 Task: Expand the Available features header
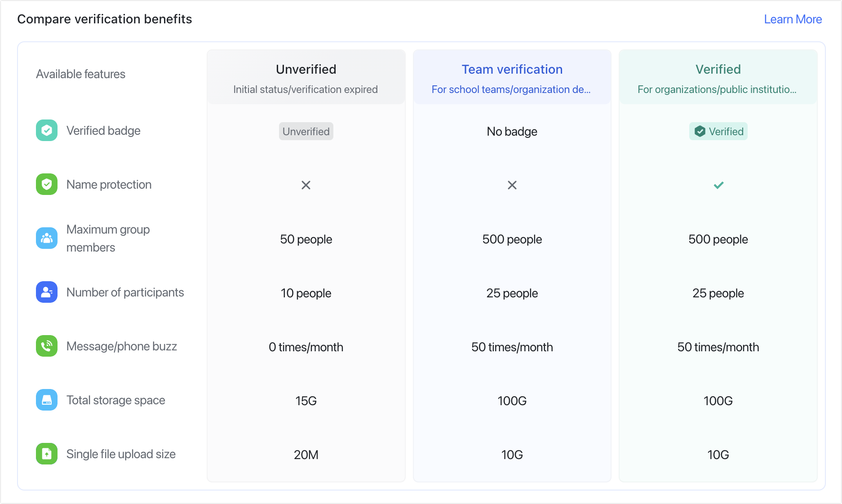point(81,74)
